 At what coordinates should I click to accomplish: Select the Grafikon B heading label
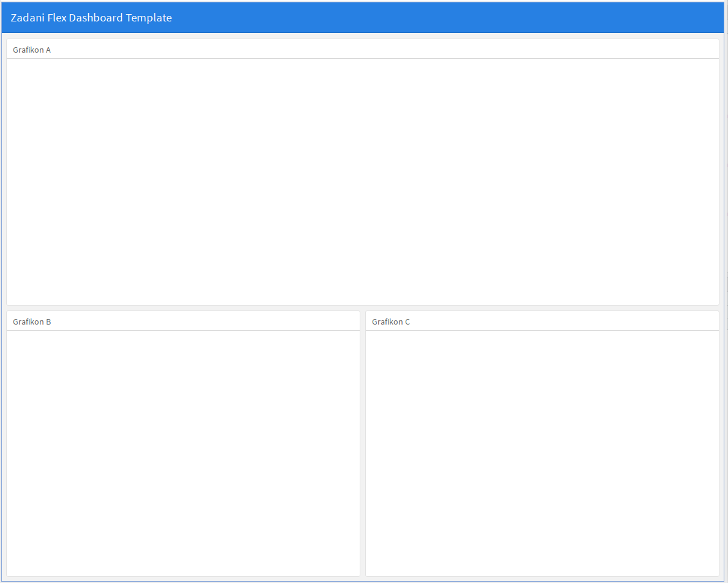pyautogui.click(x=32, y=322)
